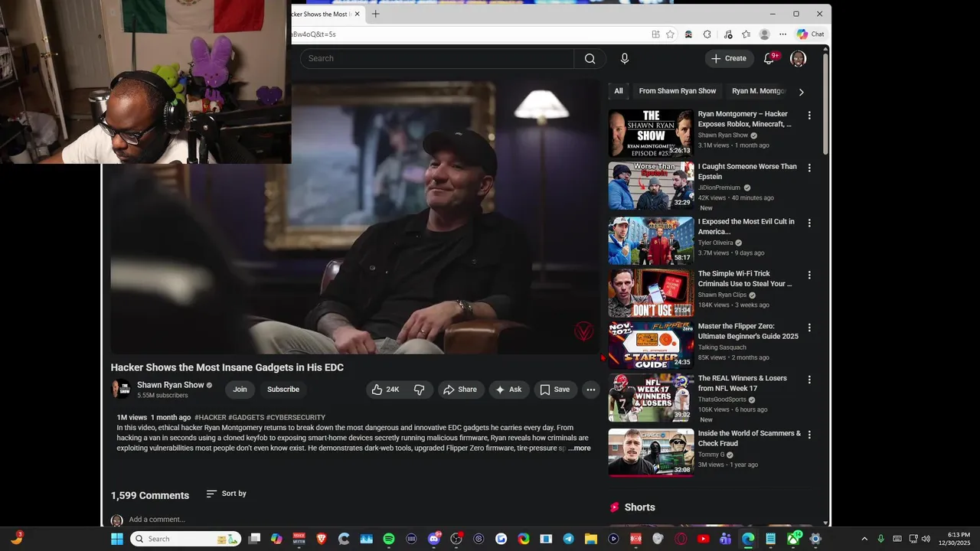Open options for Ryan Montgomery Roblox video

(809, 116)
